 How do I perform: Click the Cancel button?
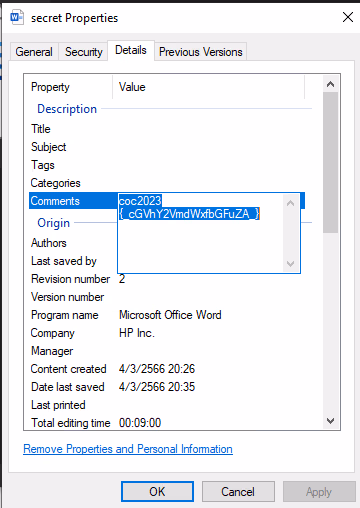point(238,491)
